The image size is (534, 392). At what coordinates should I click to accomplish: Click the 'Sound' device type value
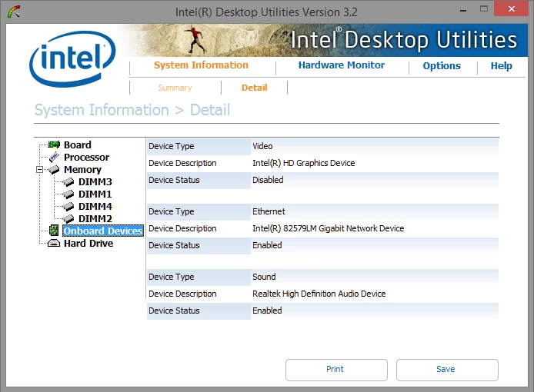click(x=264, y=277)
